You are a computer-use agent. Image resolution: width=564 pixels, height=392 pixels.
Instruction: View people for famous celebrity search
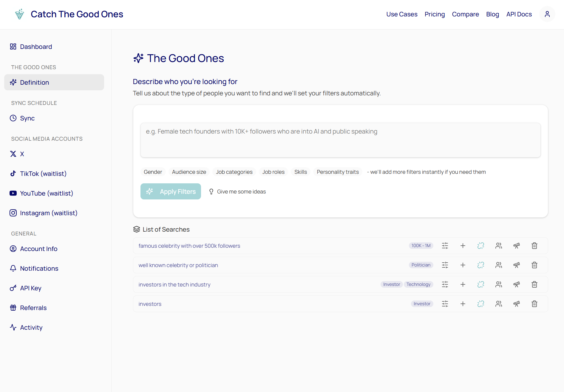[x=499, y=246]
